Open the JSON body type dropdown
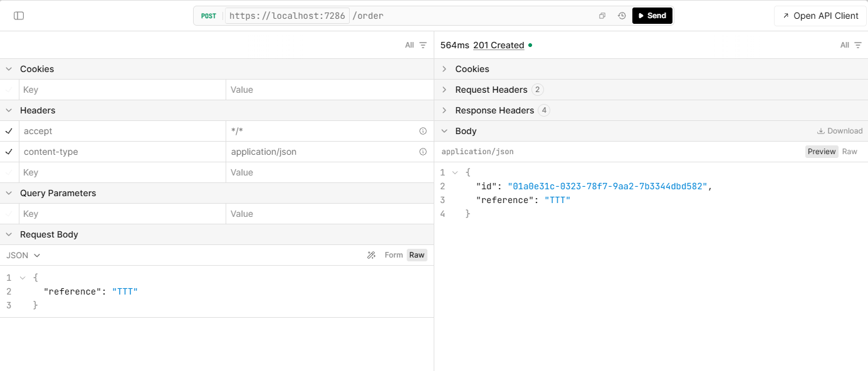868x371 pixels. (x=23, y=255)
